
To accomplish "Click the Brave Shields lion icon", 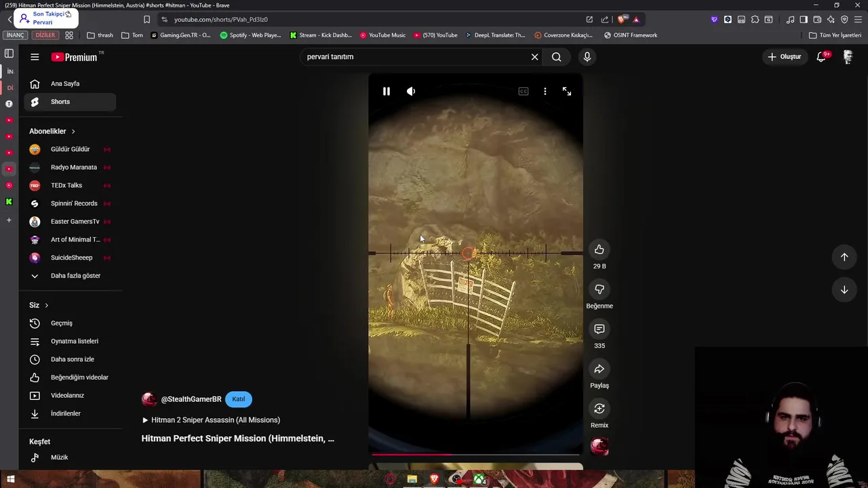I will (x=621, y=20).
